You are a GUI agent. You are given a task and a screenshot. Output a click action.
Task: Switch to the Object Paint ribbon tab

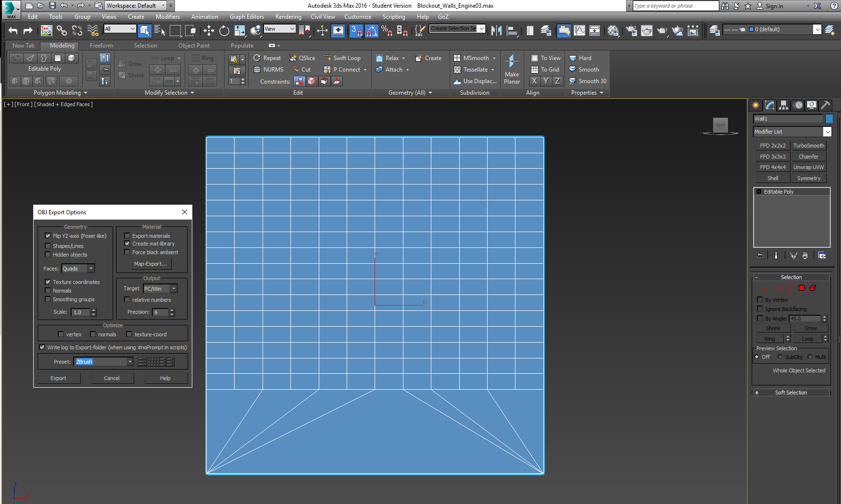pyautogui.click(x=194, y=46)
